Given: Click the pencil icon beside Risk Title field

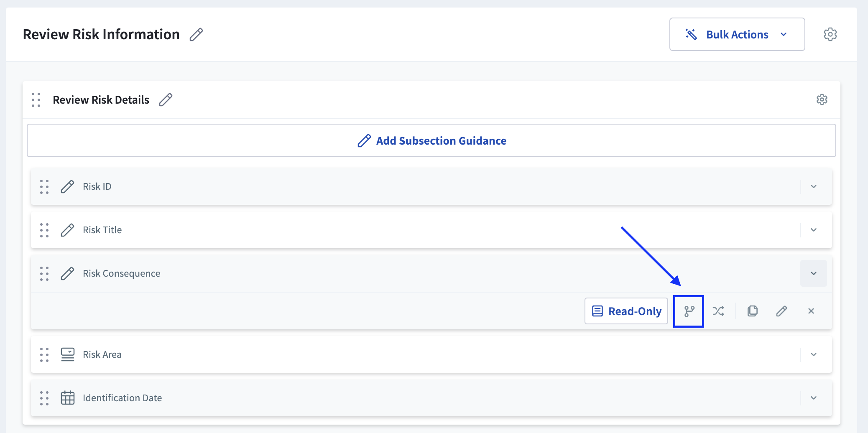Looking at the screenshot, I should point(67,230).
